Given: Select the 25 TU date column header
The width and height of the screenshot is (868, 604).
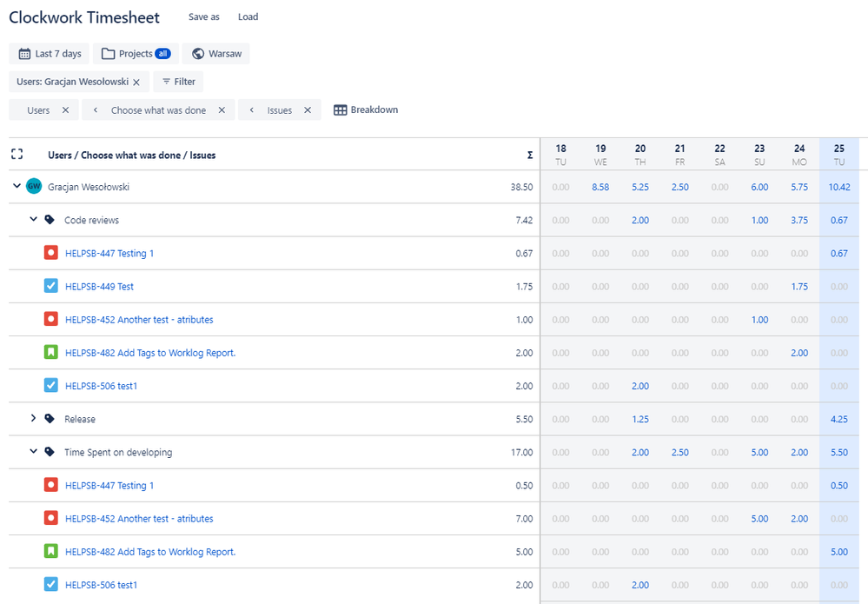Looking at the screenshot, I should (838, 154).
